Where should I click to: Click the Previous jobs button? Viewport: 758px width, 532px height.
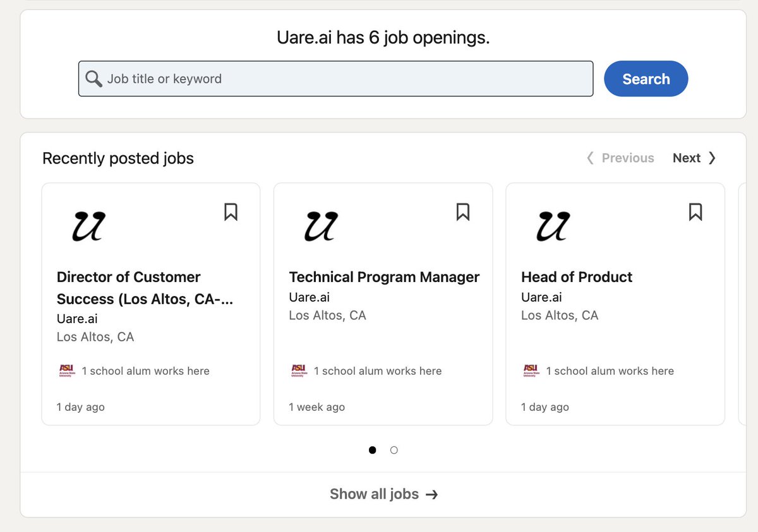point(620,158)
